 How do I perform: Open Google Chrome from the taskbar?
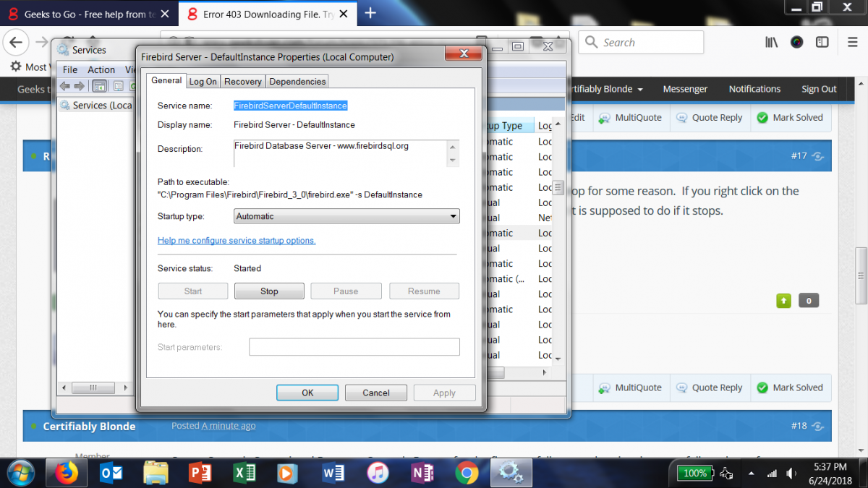pyautogui.click(x=467, y=473)
